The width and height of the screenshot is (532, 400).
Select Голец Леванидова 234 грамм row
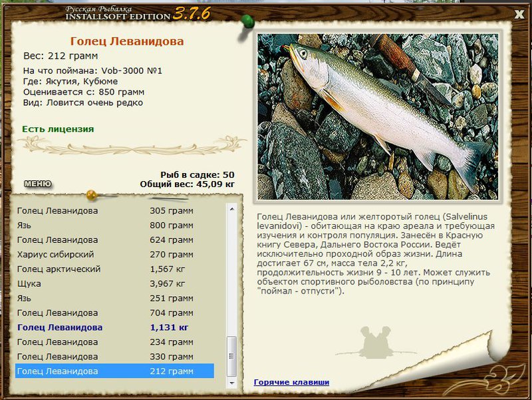(x=114, y=342)
